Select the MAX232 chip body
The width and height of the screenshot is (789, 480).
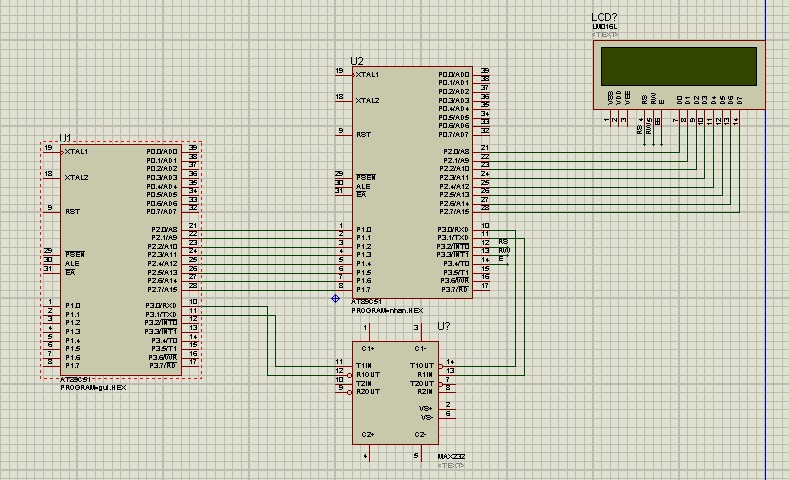click(396, 393)
